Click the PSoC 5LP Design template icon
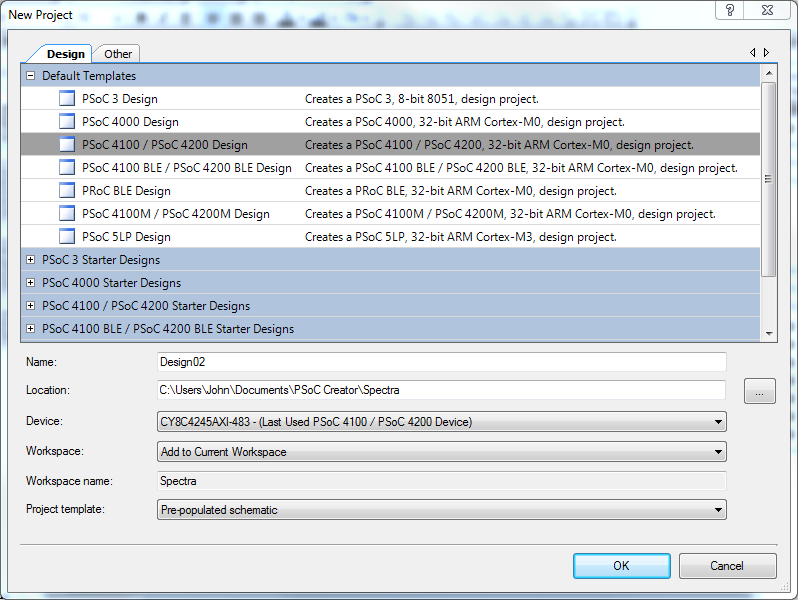The height and width of the screenshot is (600, 798). coord(67,236)
